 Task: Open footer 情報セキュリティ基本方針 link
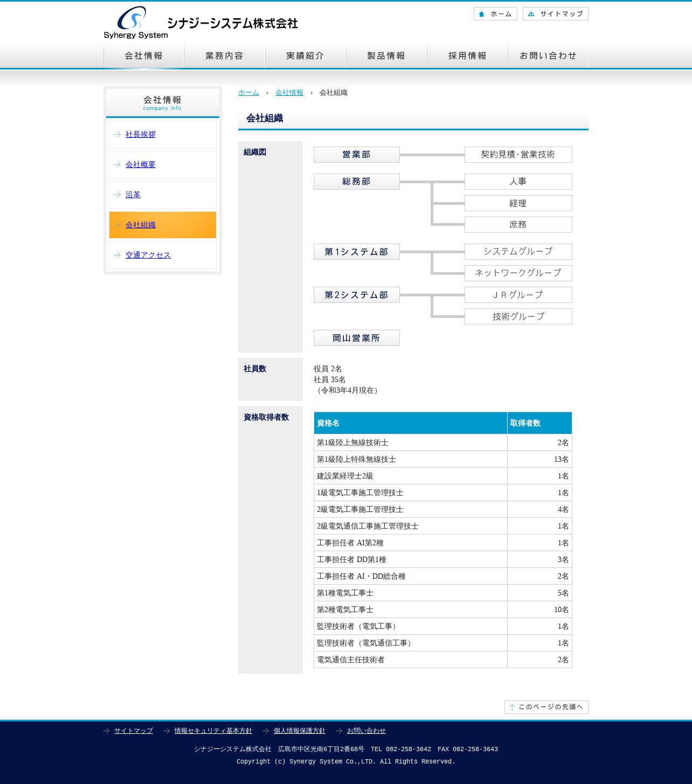[213, 731]
